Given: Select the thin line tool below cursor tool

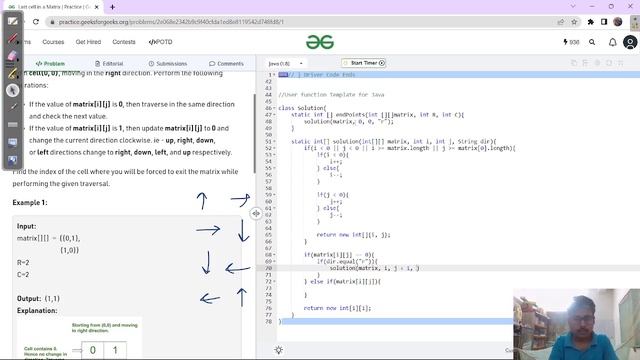Looking at the screenshot, I should point(13,107).
